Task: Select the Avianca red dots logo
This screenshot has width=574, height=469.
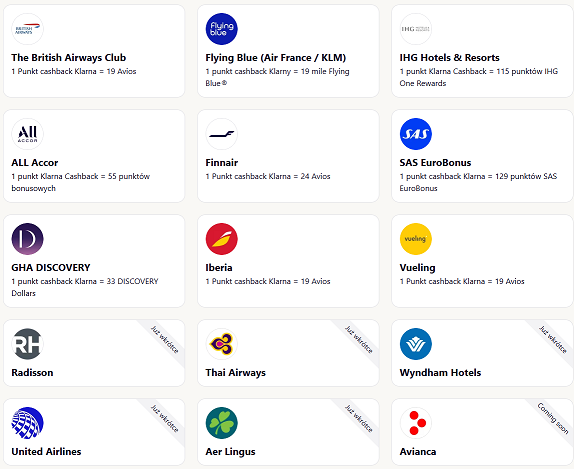Action: point(415,423)
